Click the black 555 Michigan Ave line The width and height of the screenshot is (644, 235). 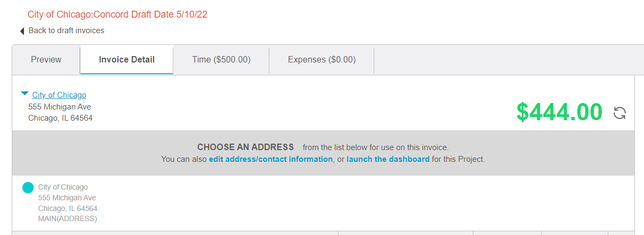(x=60, y=107)
